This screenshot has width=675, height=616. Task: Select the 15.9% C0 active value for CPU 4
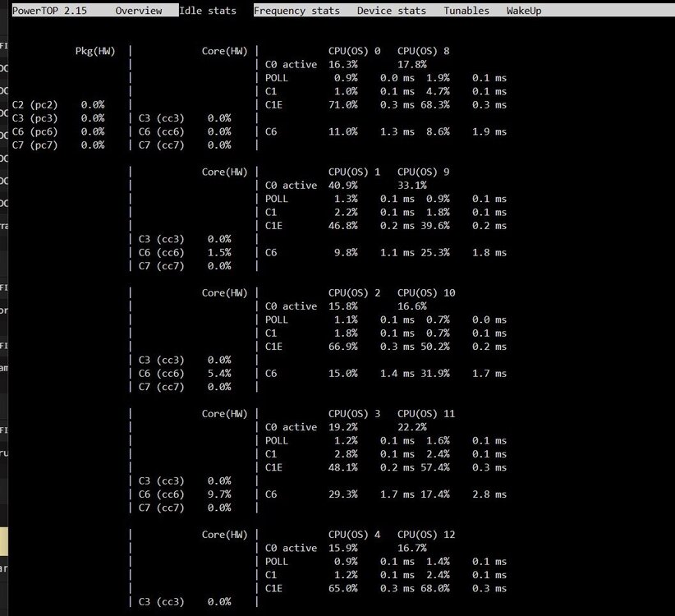343,549
